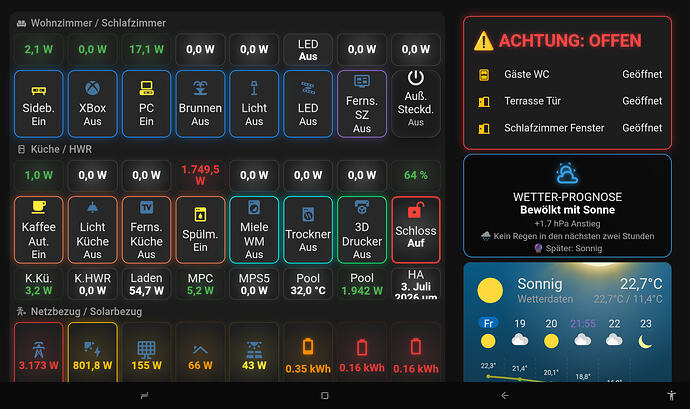Toggle the Ferns. Küche Aus tile
Screen dimensions: 690x409
[x=147, y=230]
